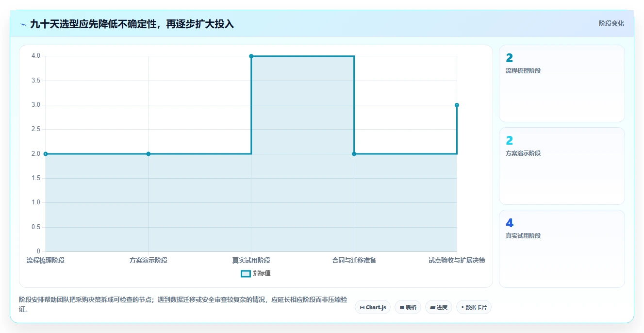The width and height of the screenshot is (644, 333).
Task: Click the 试点验收与扩展决策 axis label
Action: [457, 260]
